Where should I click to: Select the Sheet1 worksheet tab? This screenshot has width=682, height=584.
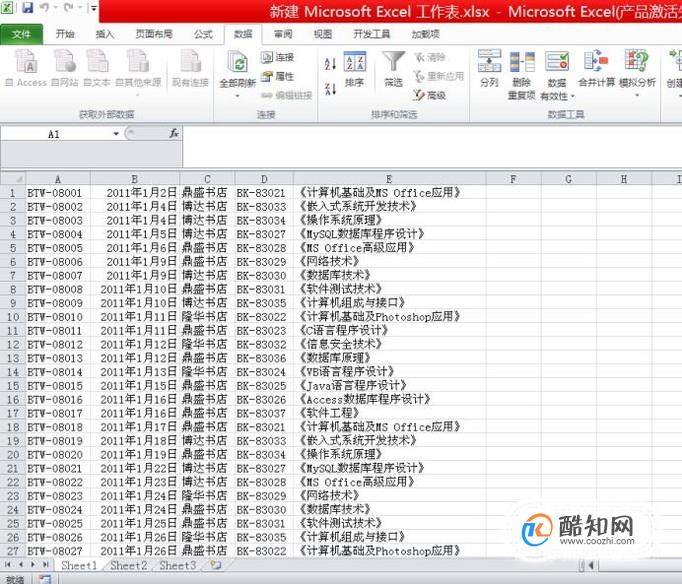coord(79,565)
